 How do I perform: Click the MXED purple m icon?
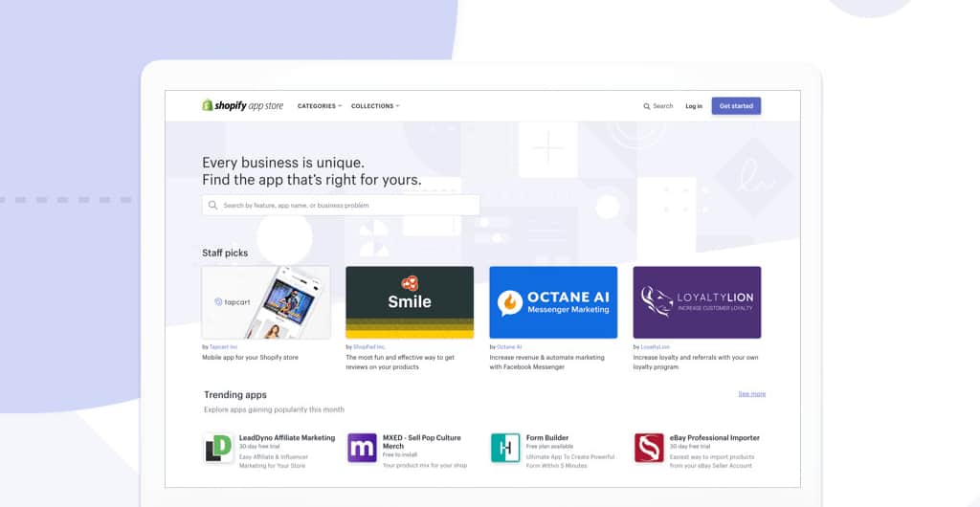pyautogui.click(x=363, y=448)
